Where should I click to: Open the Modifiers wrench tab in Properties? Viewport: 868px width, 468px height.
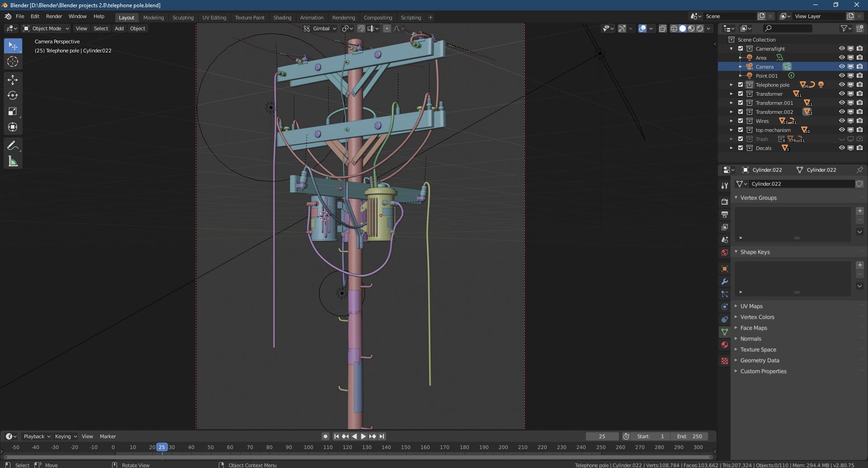pyautogui.click(x=725, y=281)
